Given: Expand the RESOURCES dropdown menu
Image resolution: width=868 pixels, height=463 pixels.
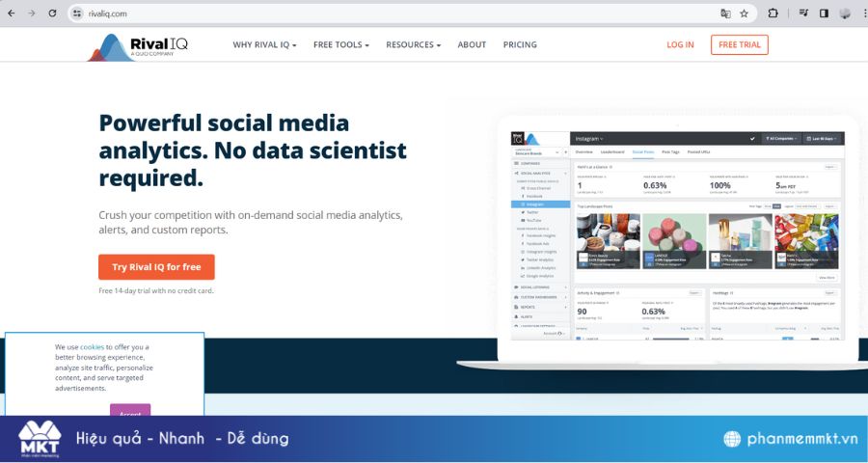Looking at the screenshot, I should [x=414, y=45].
